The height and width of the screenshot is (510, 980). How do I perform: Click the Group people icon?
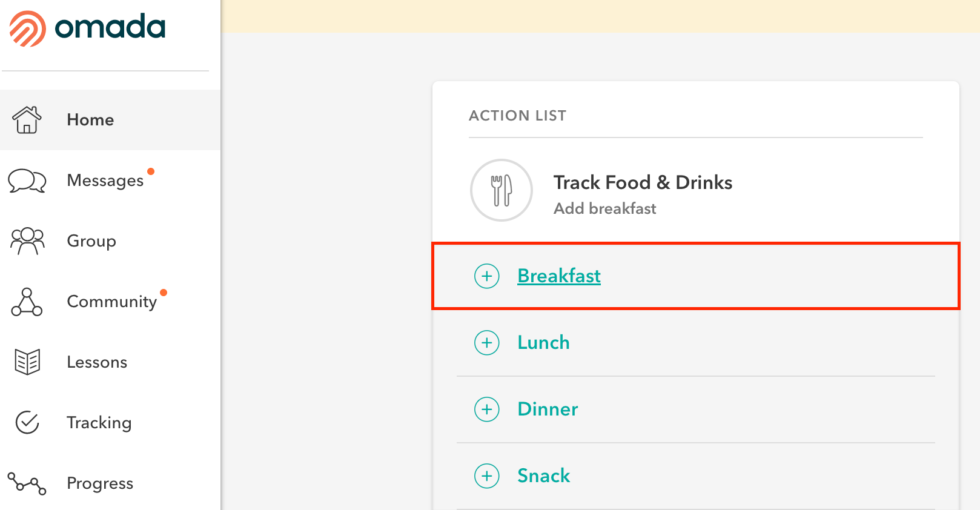point(27,241)
